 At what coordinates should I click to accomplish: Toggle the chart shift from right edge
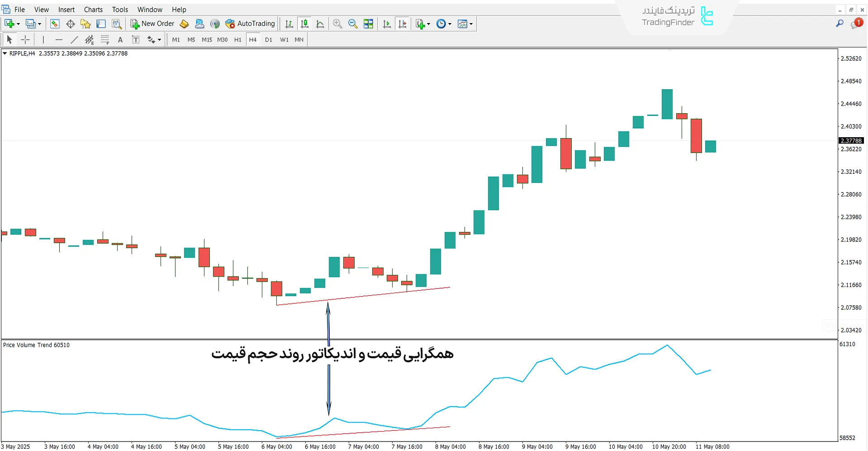point(403,24)
